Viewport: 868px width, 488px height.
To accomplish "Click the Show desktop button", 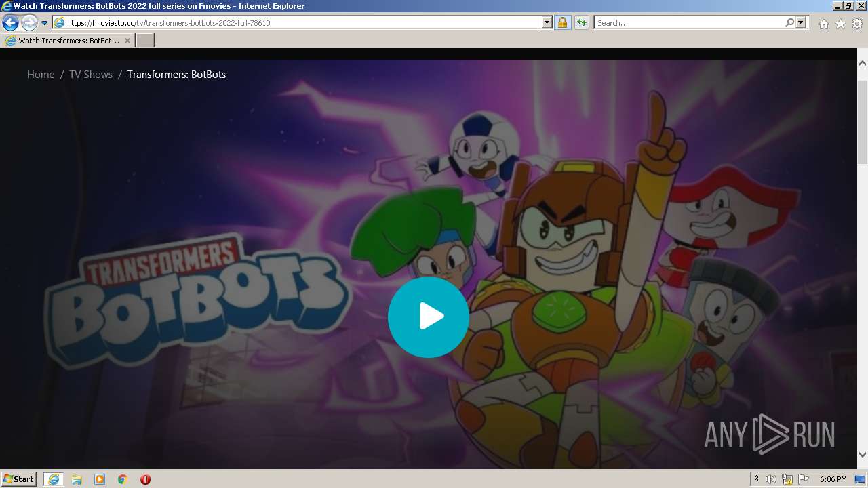I will coord(861,479).
